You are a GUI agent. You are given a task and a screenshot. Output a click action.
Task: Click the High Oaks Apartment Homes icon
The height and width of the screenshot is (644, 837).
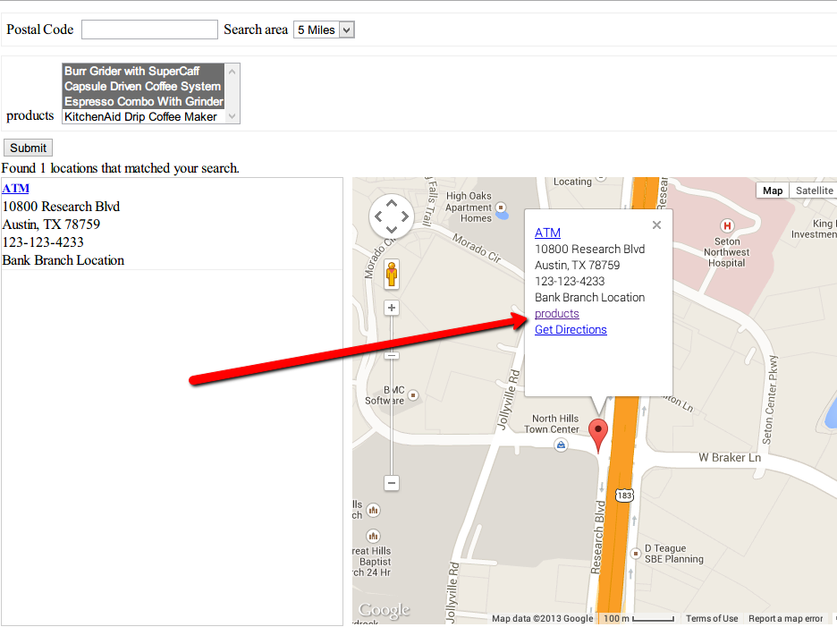pos(501,208)
